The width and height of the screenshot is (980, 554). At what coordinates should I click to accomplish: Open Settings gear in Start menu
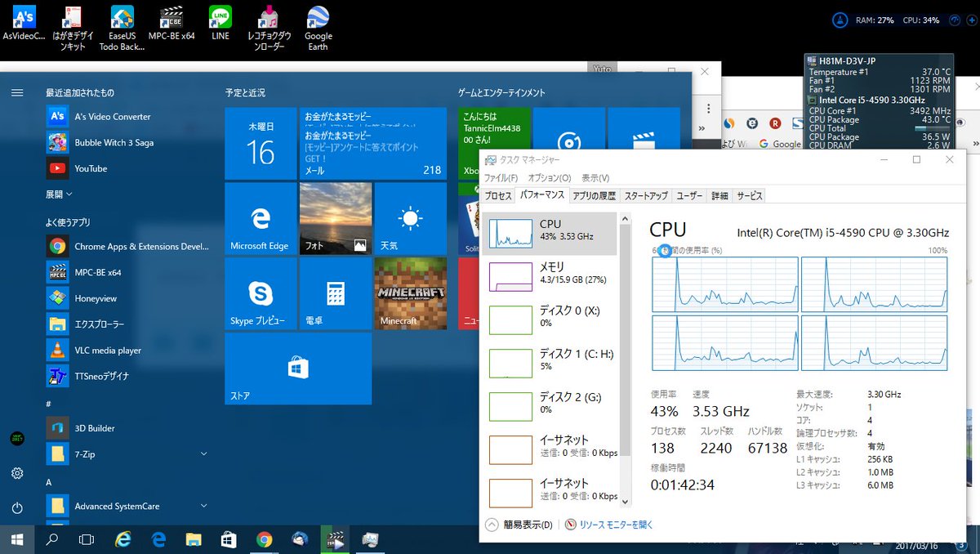17,473
